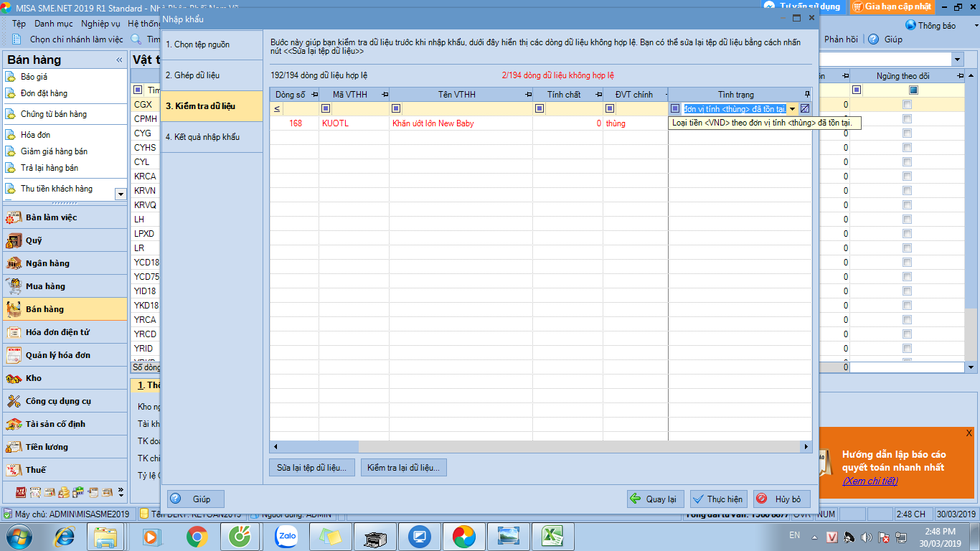The width and height of the screenshot is (980, 551).
Task: Toggle Ngừng theo dõi checkbox in third row
Action: (x=907, y=133)
